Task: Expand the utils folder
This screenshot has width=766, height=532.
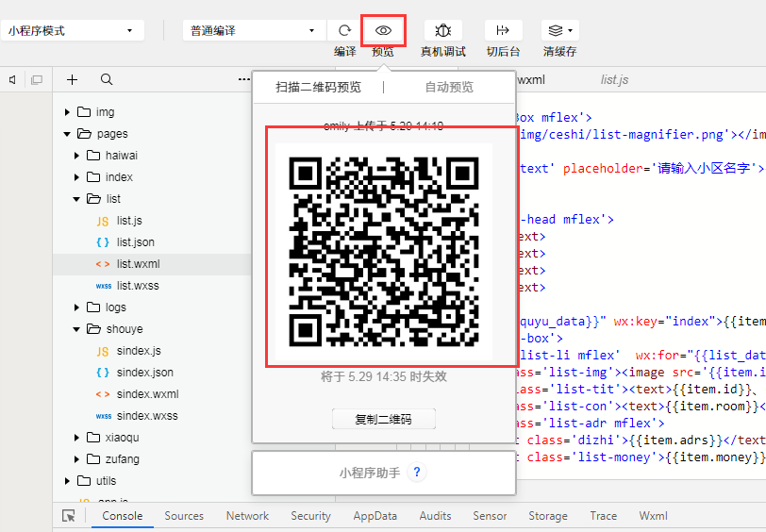Action: click(x=67, y=481)
